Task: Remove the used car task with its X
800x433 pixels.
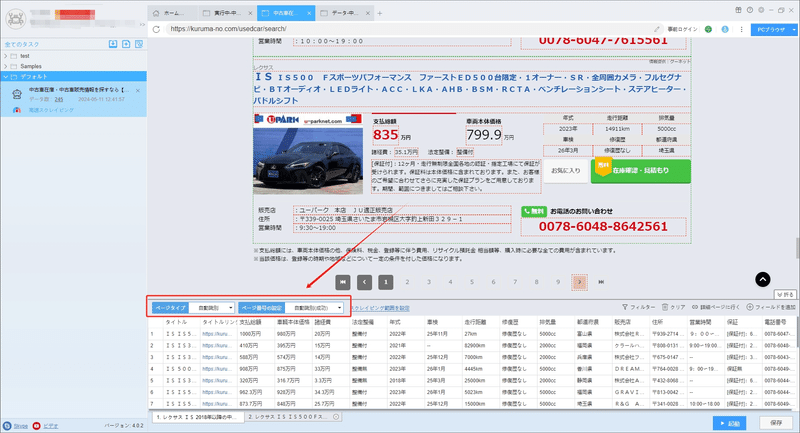Action: [138, 91]
